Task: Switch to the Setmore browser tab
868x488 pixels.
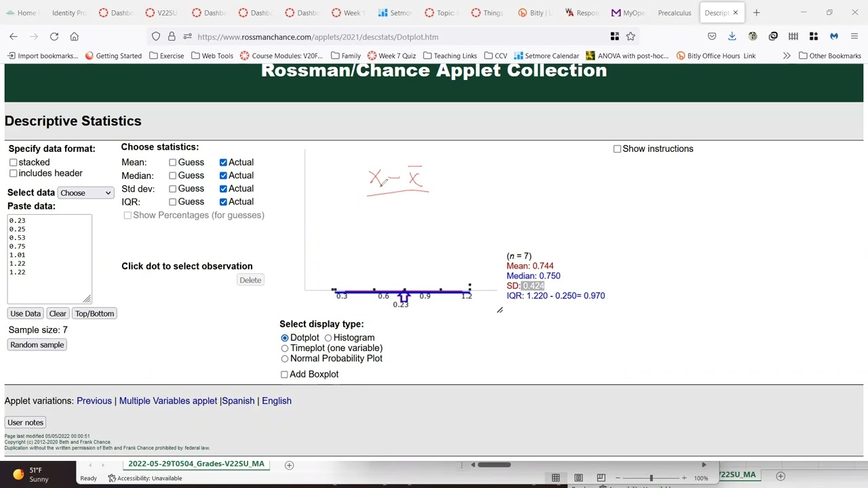Action: point(395,12)
